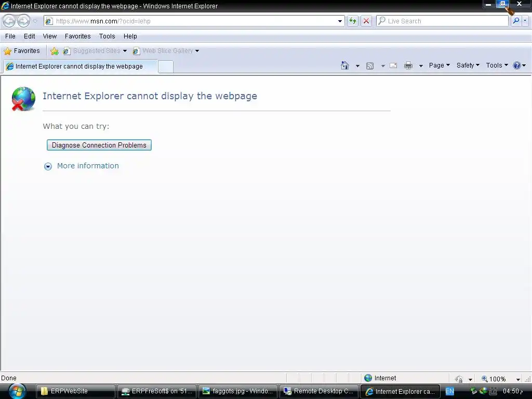The width and height of the screenshot is (532, 399).
Task: Click the Print printer icon
Action: pyautogui.click(x=408, y=65)
